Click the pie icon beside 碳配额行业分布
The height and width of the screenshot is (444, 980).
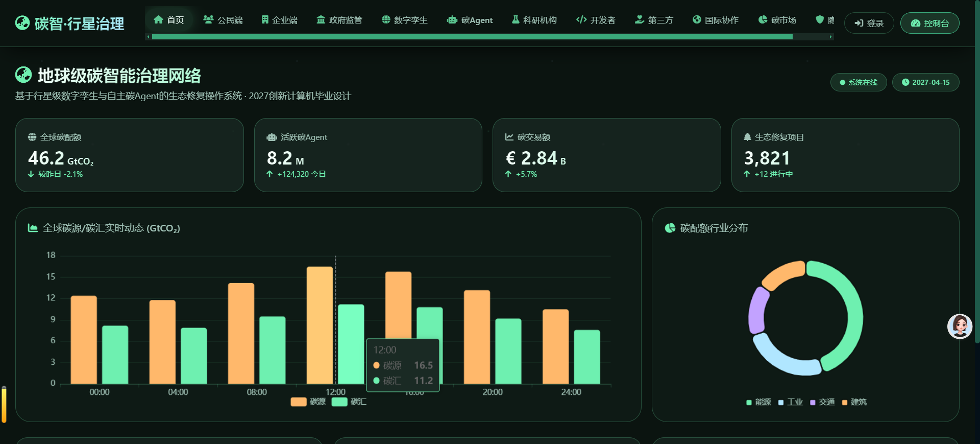[670, 228]
